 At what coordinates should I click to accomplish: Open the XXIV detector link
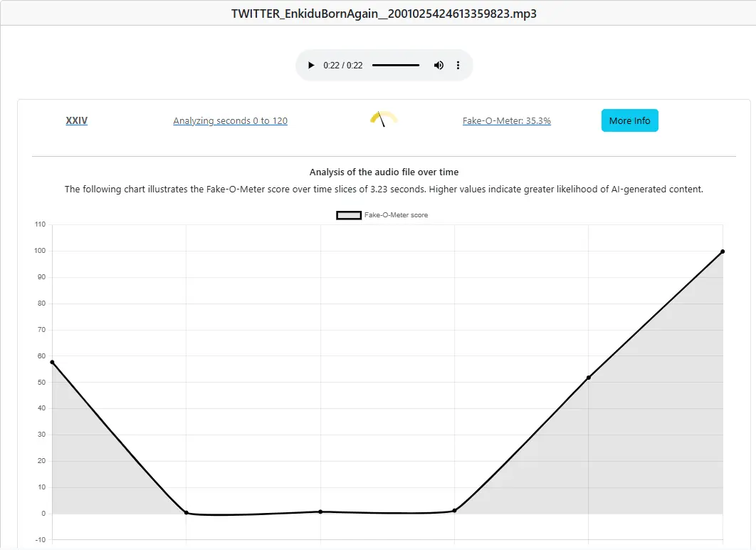pyautogui.click(x=77, y=121)
